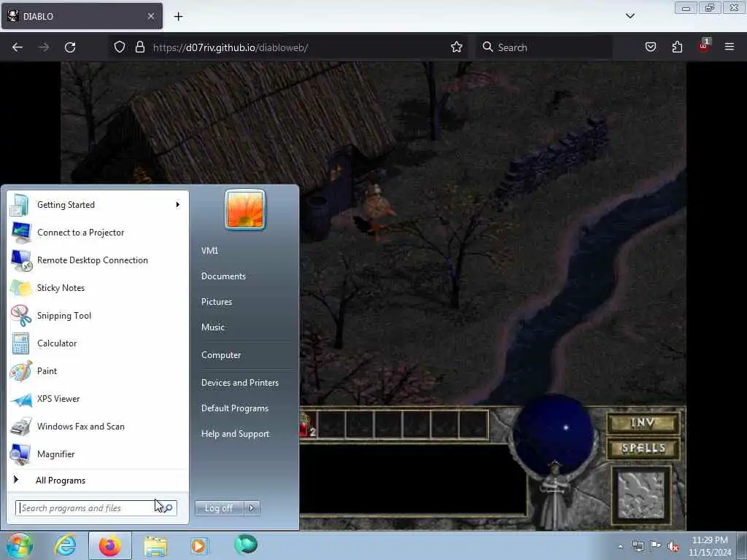Screen dimensions: 747x560
Task: Launch Sticky Notes
Action: [x=98, y=287]
